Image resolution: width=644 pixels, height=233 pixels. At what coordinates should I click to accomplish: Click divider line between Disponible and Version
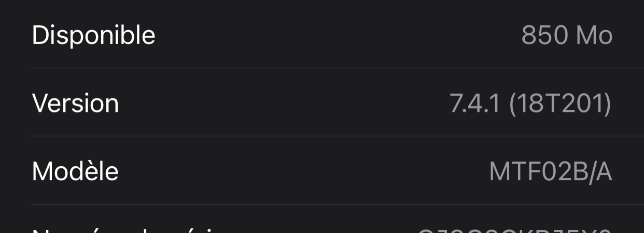pyautogui.click(x=337, y=68)
